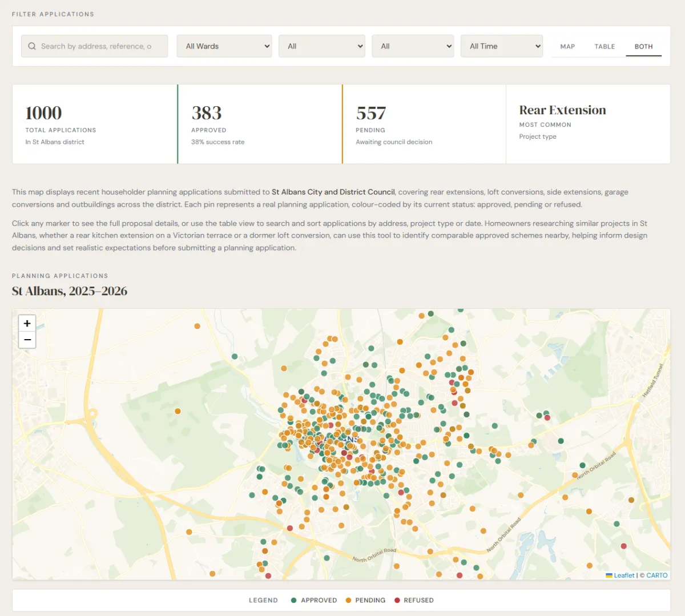This screenshot has width=685, height=616.
Task: Click the orange Pending legend dot
Action: pyautogui.click(x=348, y=601)
